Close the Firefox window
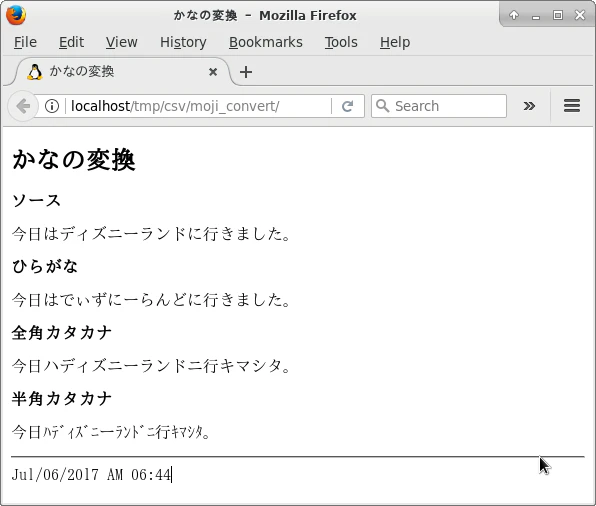Viewport: 596px width, 506px height. click(x=580, y=15)
